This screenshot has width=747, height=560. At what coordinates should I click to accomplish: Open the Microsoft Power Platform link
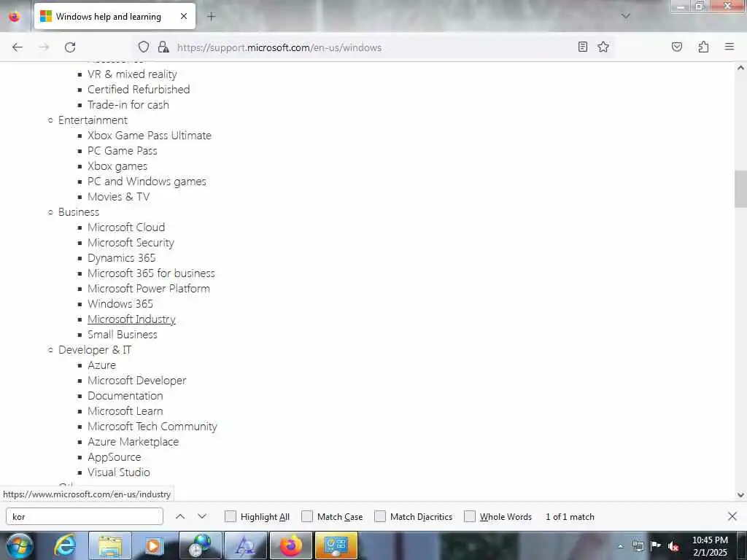pos(149,289)
